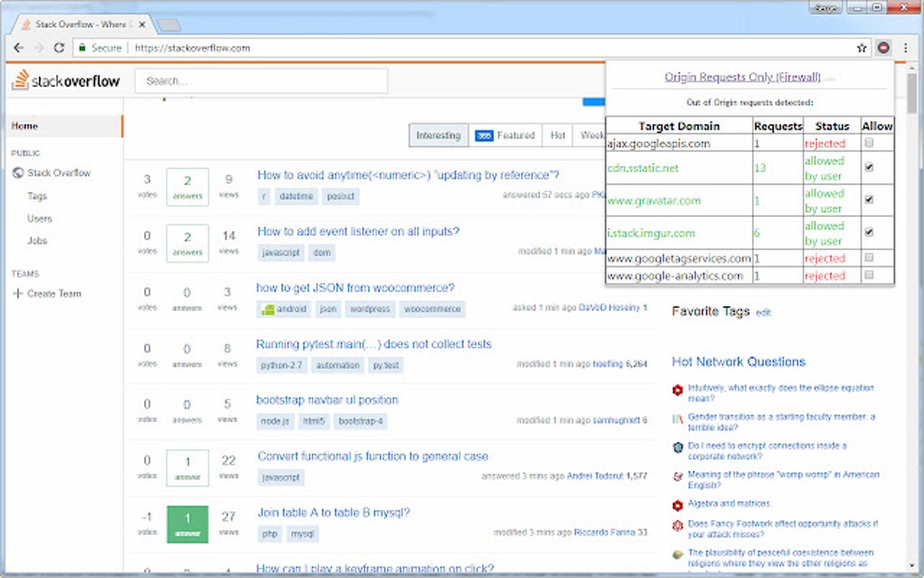Image resolution: width=924 pixels, height=578 pixels.
Task: Click the Algebra and matrices site icon
Action: point(678,505)
